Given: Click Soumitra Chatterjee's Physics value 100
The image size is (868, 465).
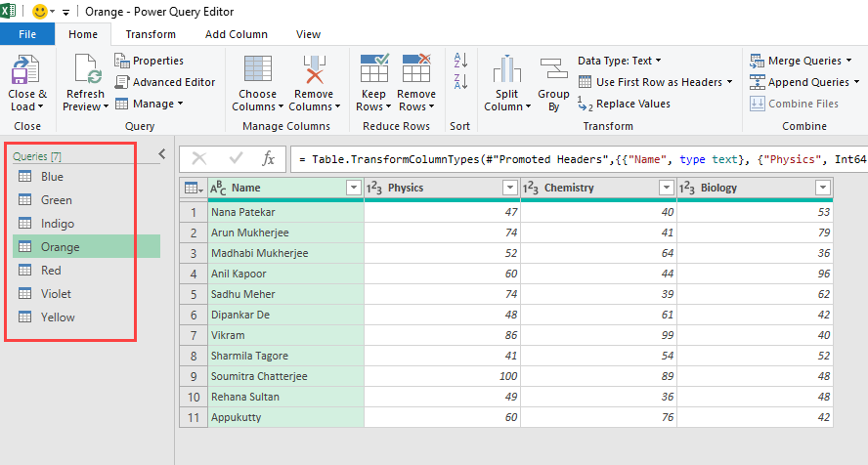Looking at the screenshot, I should click(x=442, y=376).
